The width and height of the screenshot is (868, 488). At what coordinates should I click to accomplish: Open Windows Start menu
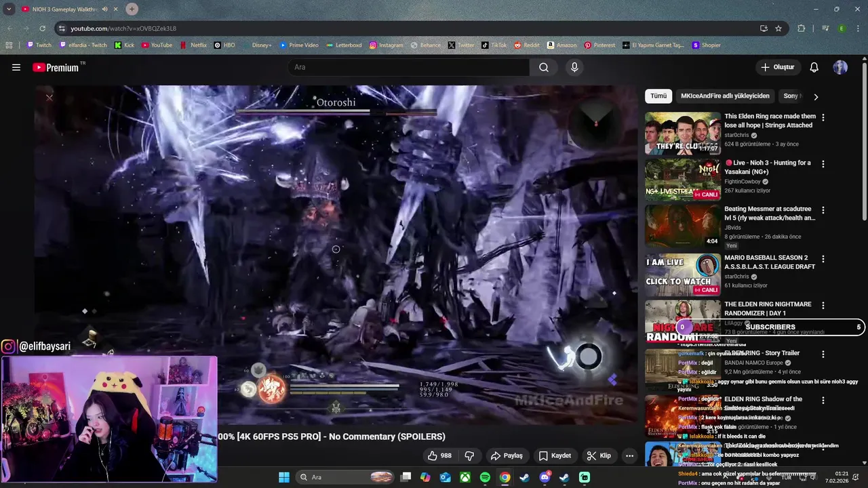coord(284,477)
